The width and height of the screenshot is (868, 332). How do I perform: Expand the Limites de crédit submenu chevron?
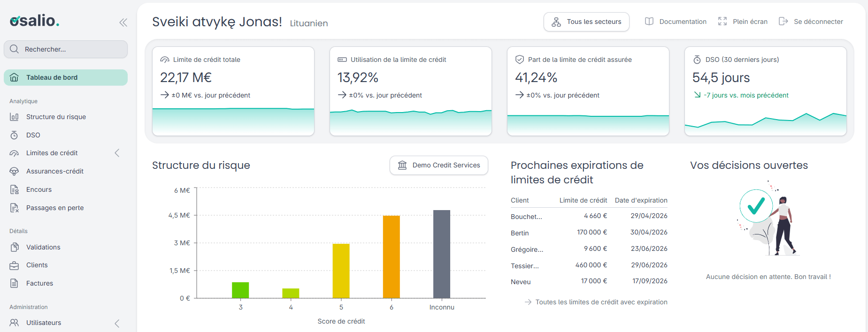[117, 153]
